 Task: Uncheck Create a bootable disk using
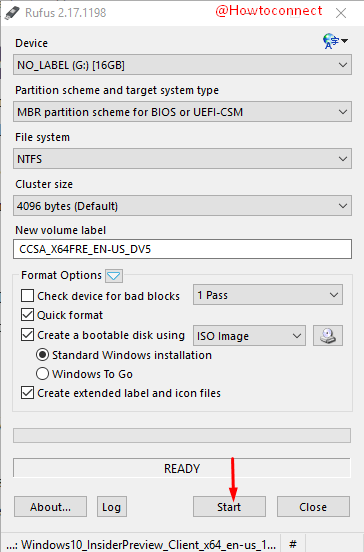coord(27,335)
